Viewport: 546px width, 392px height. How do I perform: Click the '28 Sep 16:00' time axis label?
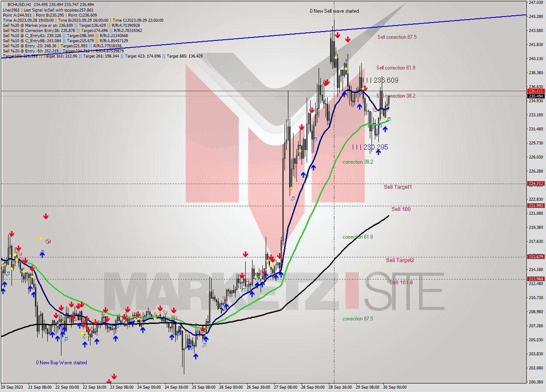pos(340,388)
